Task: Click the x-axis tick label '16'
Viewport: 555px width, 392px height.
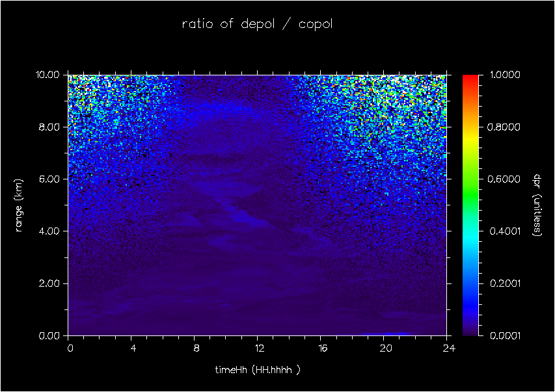Action: pyautogui.click(x=323, y=348)
